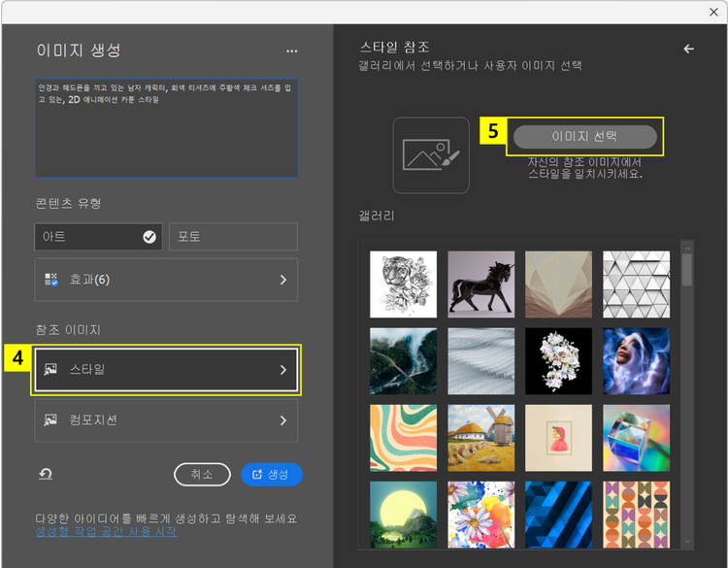This screenshot has width=728, height=568.
Task: Select the beige layered paper thumbnail
Action: point(558,284)
